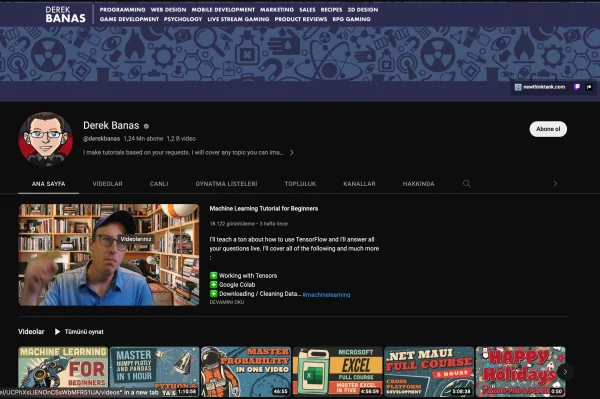Click the Google Colab line

point(232,285)
